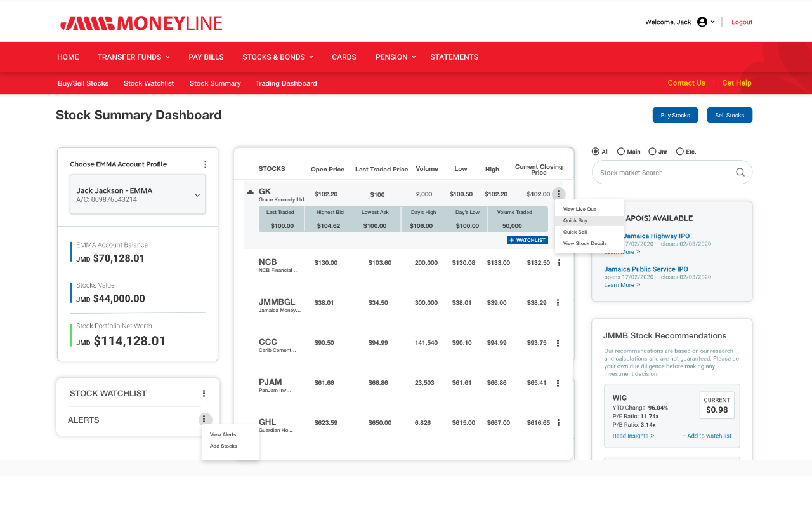Open the NCB row three-dot menu

tap(559, 263)
